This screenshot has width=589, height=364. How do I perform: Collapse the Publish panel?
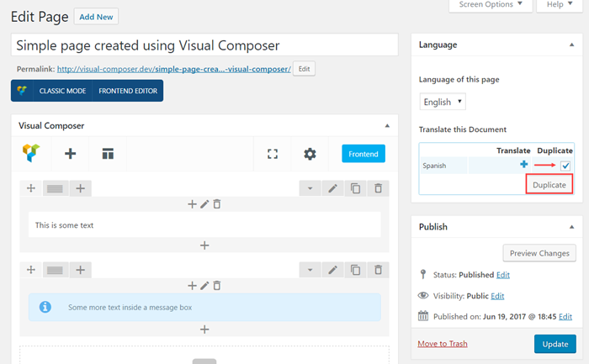pyautogui.click(x=571, y=227)
